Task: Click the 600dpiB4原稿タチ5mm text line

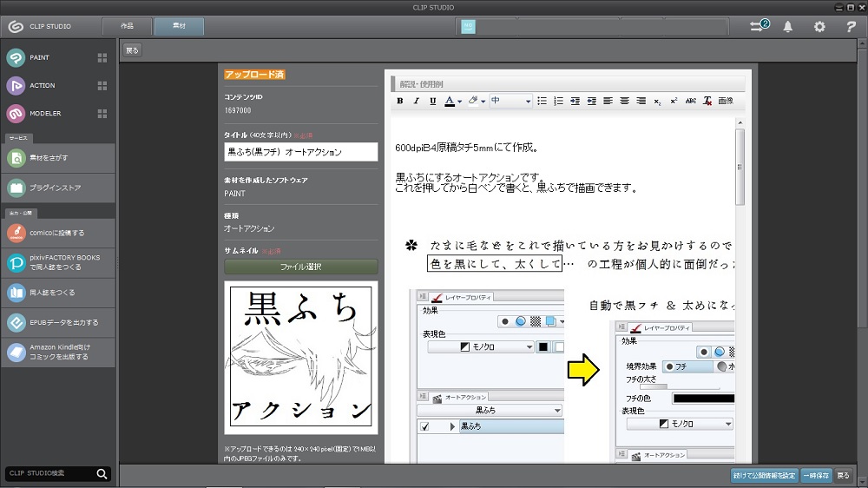Action: click(x=467, y=148)
